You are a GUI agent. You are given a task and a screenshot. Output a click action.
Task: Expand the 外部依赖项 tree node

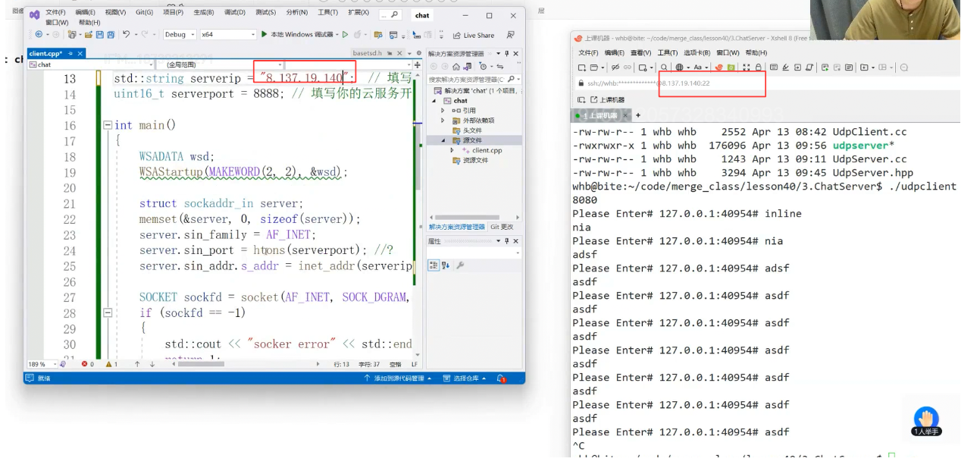click(x=443, y=121)
